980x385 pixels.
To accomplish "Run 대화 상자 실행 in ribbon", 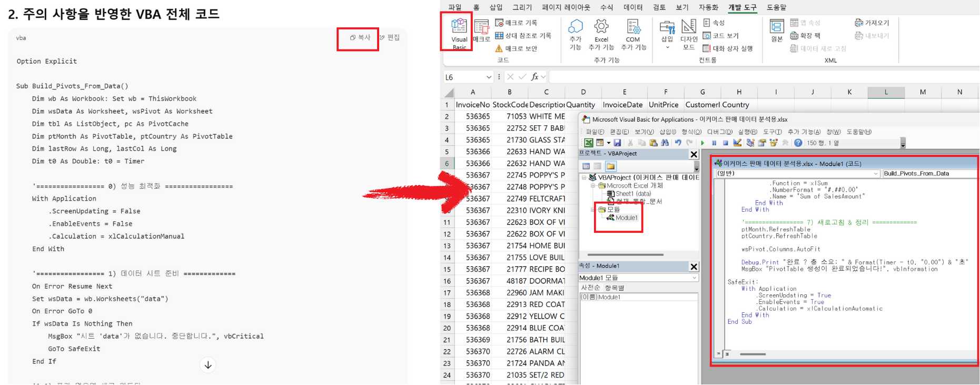I will (728, 48).
